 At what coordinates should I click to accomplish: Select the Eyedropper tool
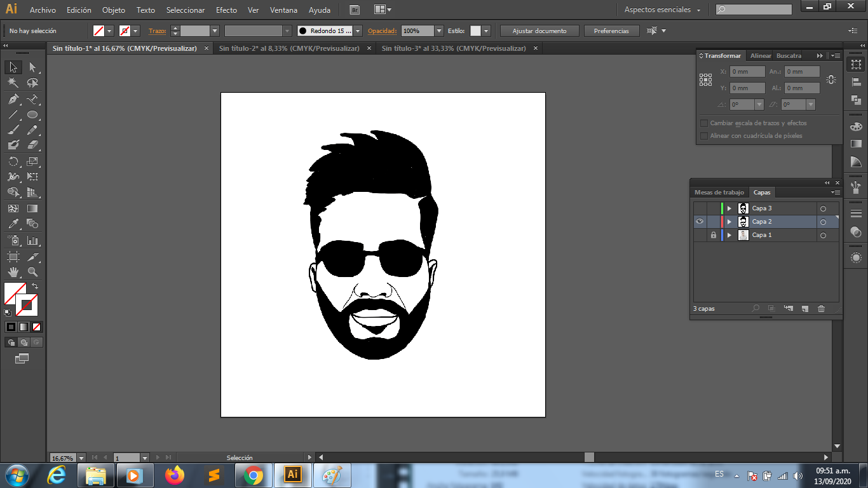(x=13, y=224)
